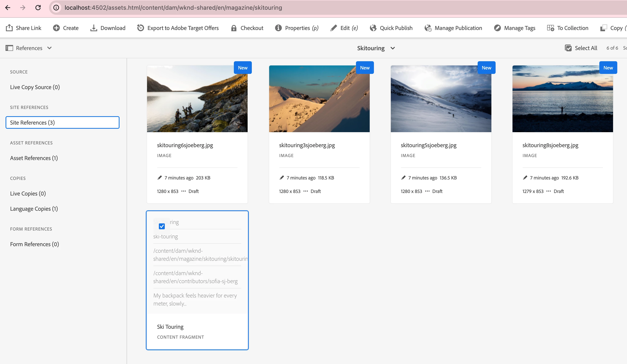Toggle the Select All checkbox
This screenshot has height=364, width=627.
pyautogui.click(x=568, y=48)
